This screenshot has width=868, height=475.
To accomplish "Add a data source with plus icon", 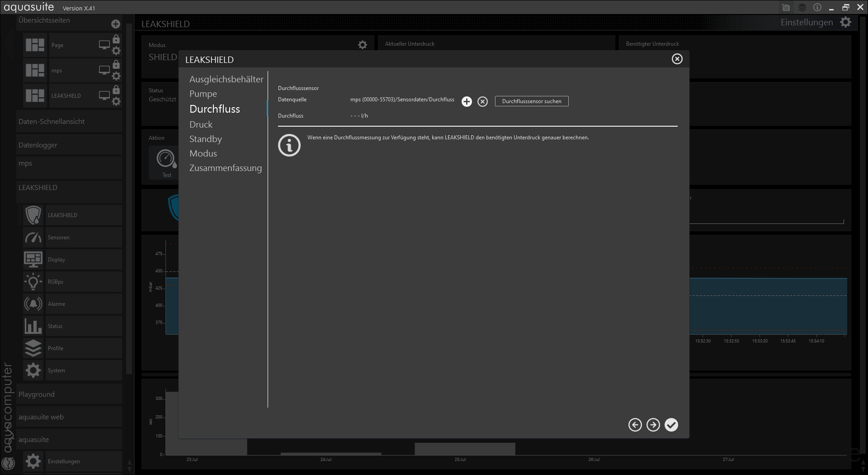I will click(467, 102).
